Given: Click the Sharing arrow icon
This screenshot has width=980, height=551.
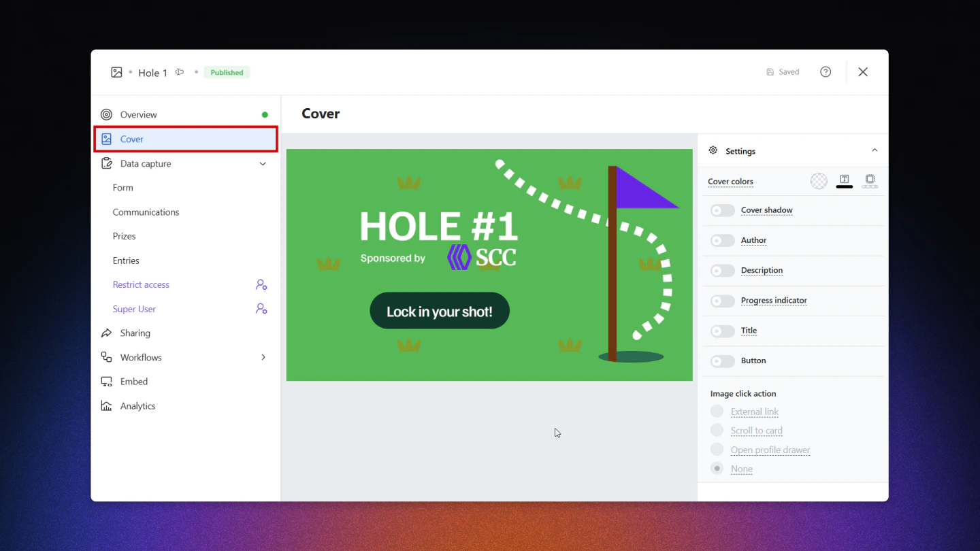Looking at the screenshot, I should [x=106, y=333].
